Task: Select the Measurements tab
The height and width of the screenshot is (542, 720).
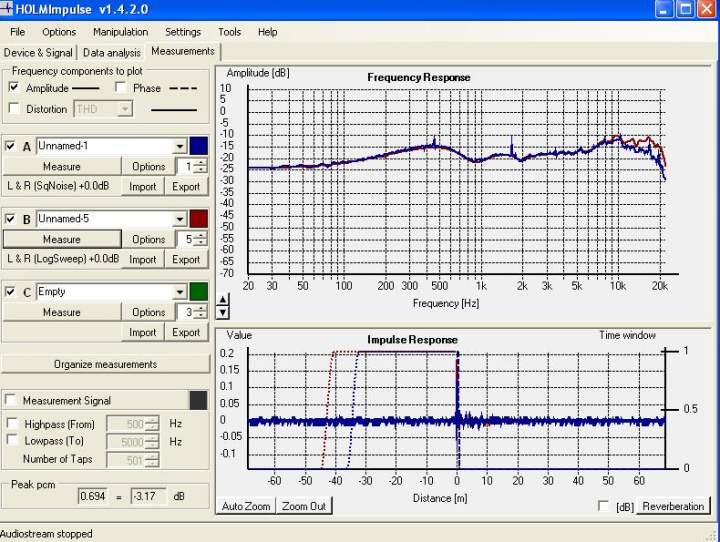Action: (183, 51)
